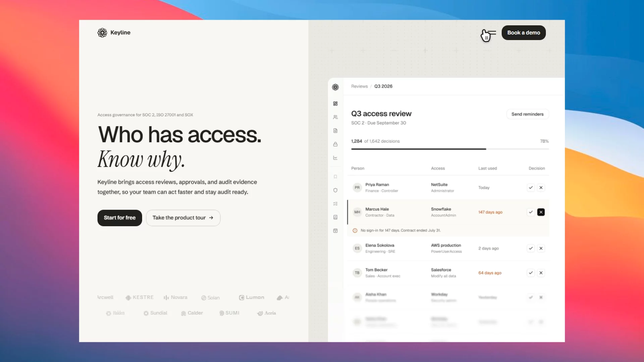Revoke Marcus Hale's Snowflake access
Image resolution: width=644 pixels, height=362 pixels.
click(541, 212)
